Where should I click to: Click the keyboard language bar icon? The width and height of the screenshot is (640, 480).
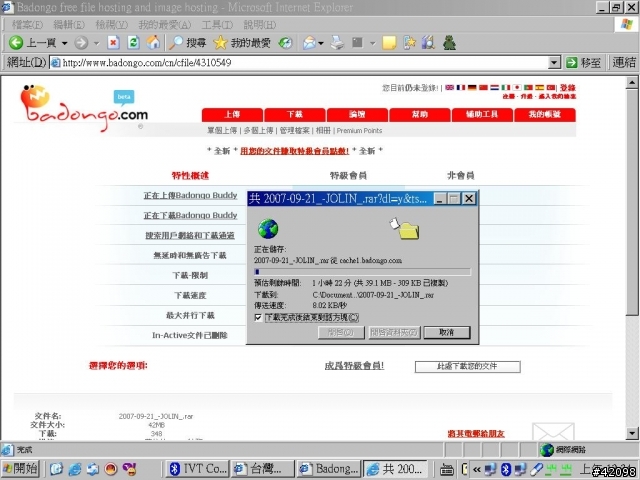[x=447, y=469]
